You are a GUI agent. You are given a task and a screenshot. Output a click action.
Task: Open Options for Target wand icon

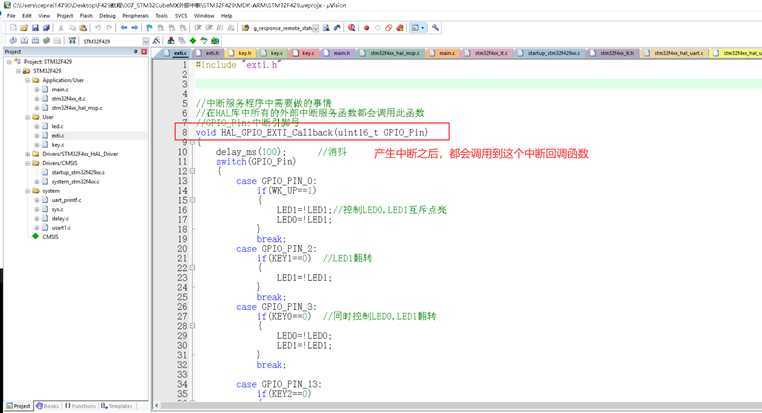pos(156,41)
